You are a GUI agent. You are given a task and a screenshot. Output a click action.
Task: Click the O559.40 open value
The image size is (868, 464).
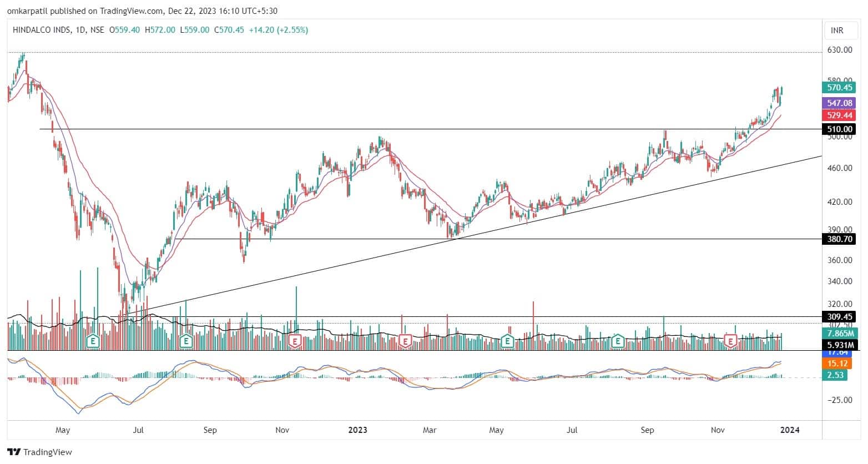coord(125,30)
